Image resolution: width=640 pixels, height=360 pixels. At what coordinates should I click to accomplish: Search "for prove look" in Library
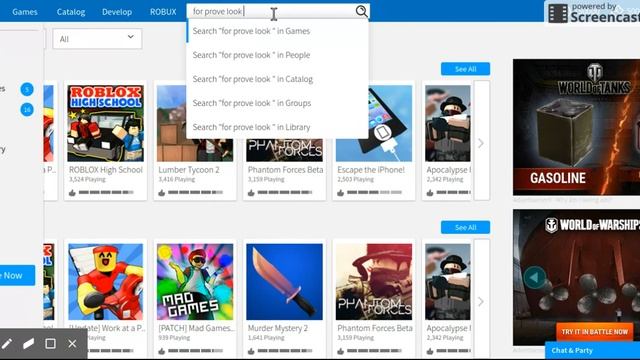pyautogui.click(x=278, y=127)
